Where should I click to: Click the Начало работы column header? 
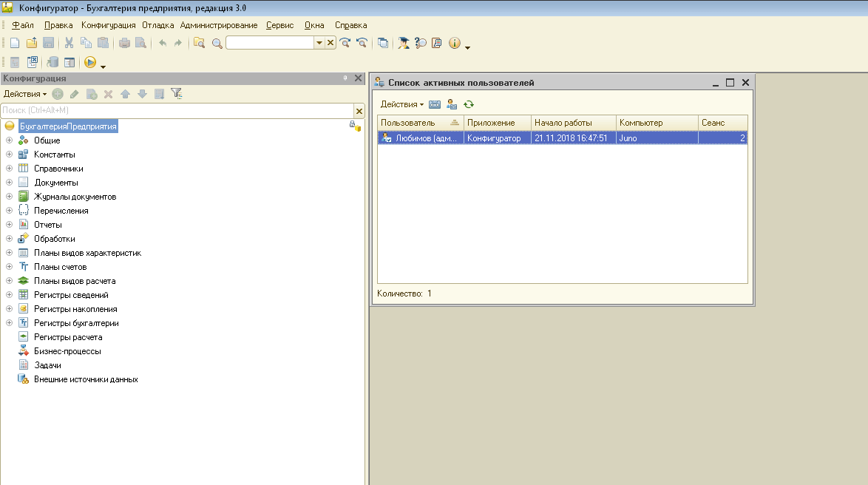click(x=573, y=122)
